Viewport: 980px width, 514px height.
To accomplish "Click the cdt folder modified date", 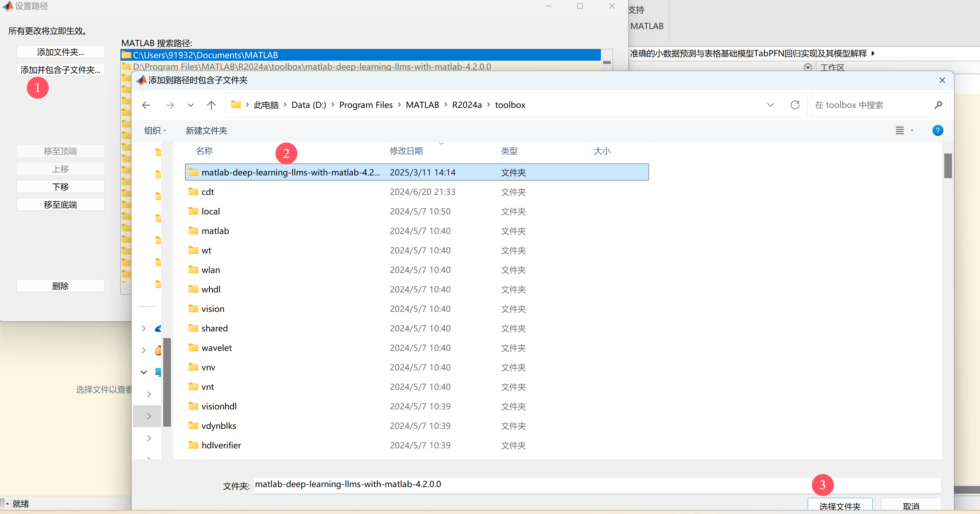I will (x=422, y=192).
